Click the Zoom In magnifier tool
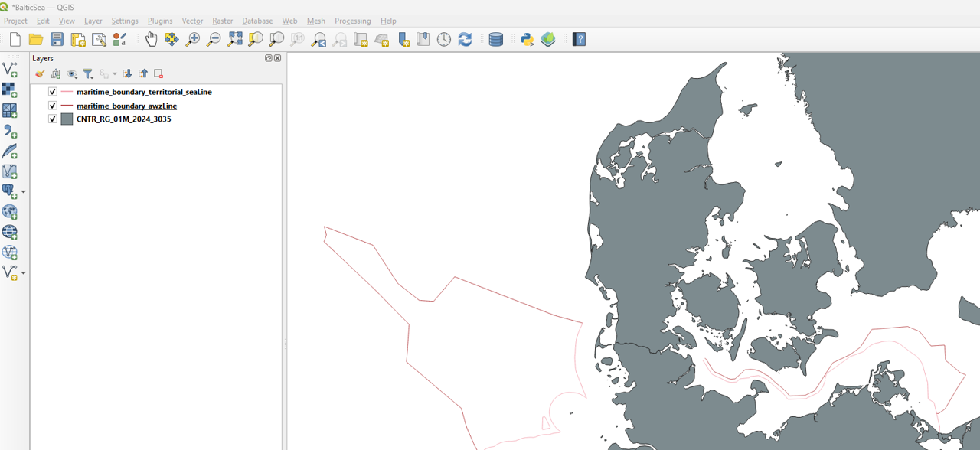 (x=192, y=39)
